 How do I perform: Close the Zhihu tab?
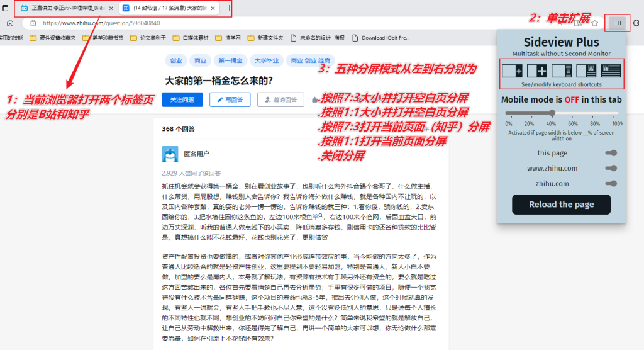pyautogui.click(x=213, y=8)
